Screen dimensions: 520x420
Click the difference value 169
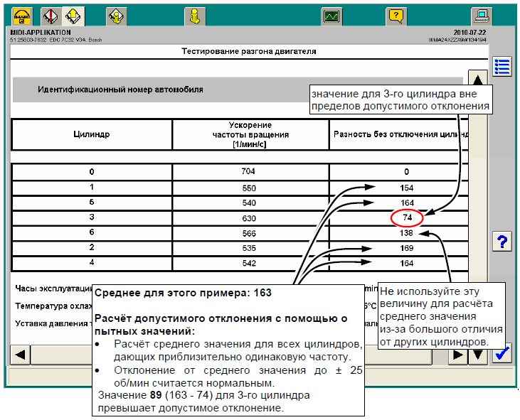(407, 249)
